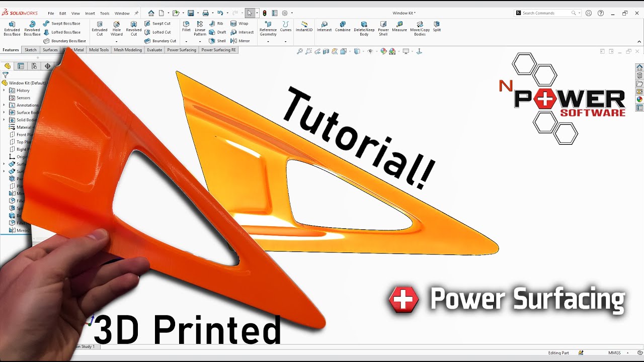Select Lofted Boss/Base

[61, 32]
